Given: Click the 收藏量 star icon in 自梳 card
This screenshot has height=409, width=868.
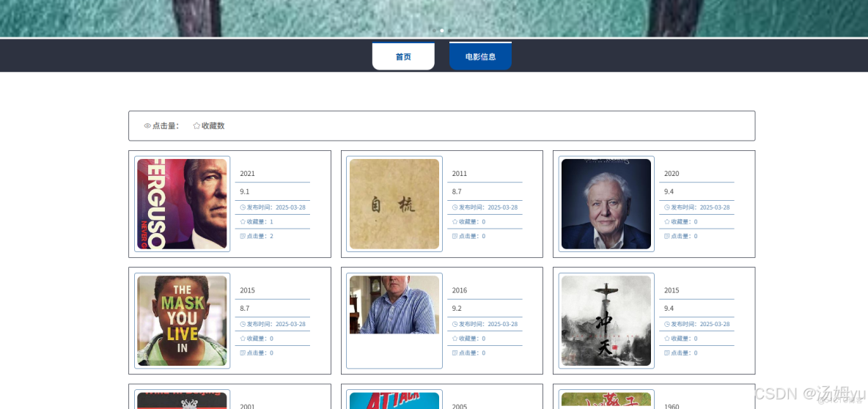Looking at the screenshot, I should pos(455,221).
